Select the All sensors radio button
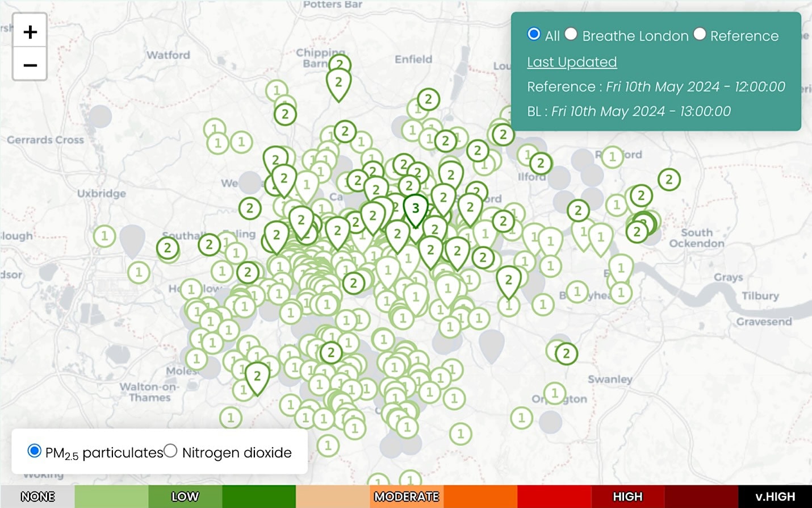Image resolution: width=812 pixels, height=508 pixels. (533, 34)
